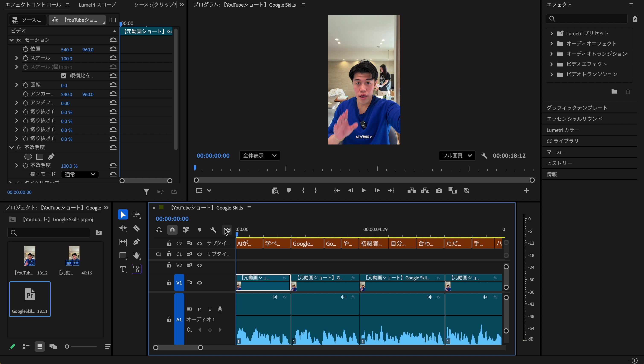Select the Ripple Edit tool
The height and width of the screenshot is (364, 644).
click(x=123, y=228)
